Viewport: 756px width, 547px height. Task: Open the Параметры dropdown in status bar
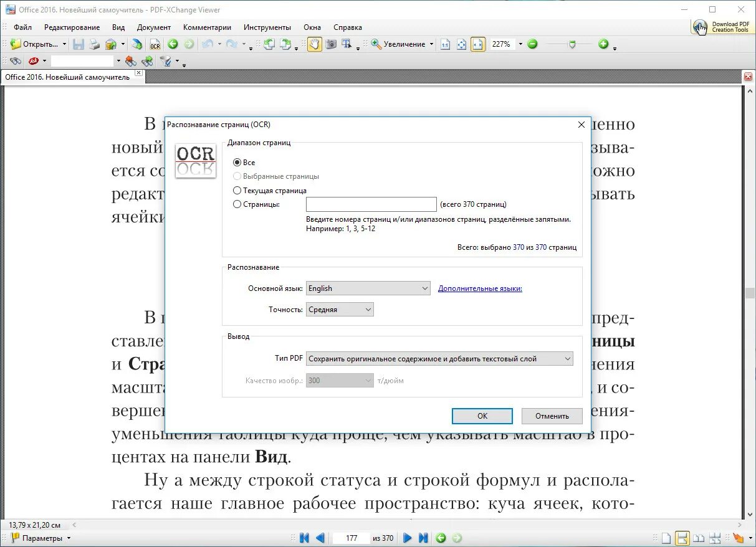(41, 538)
